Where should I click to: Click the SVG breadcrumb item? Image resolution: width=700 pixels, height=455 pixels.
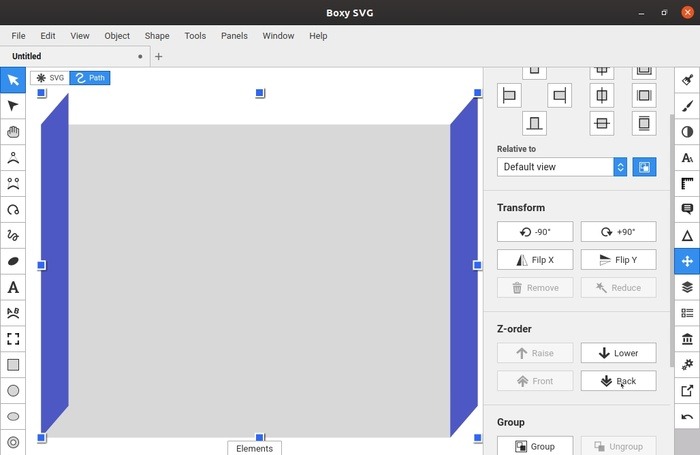(x=50, y=78)
